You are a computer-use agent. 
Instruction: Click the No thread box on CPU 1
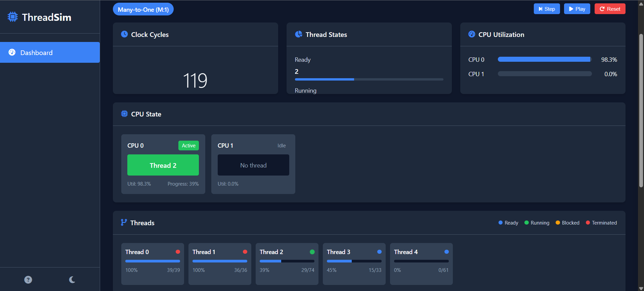click(x=253, y=165)
